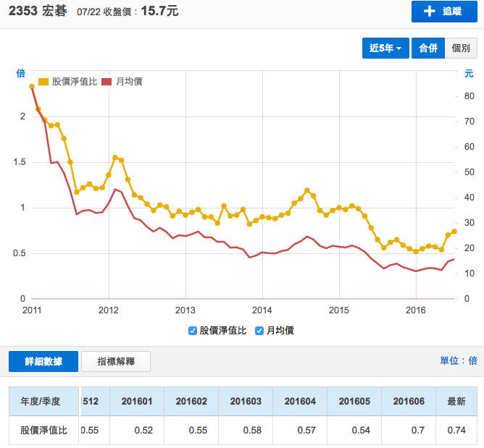Image resolution: width=484 pixels, height=448 pixels.
Task: Click the last yellow data point on chart
Action: (454, 231)
